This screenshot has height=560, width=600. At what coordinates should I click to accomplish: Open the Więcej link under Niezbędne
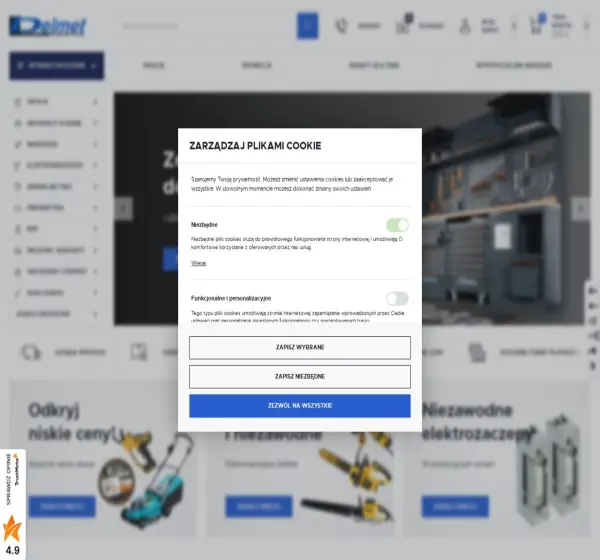tap(198, 263)
